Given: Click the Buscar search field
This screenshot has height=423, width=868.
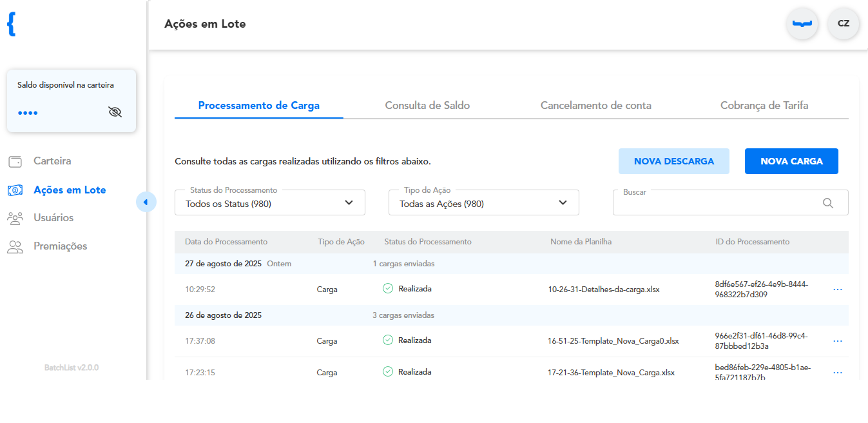Looking at the screenshot, I should pyautogui.click(x=731, y=203).
